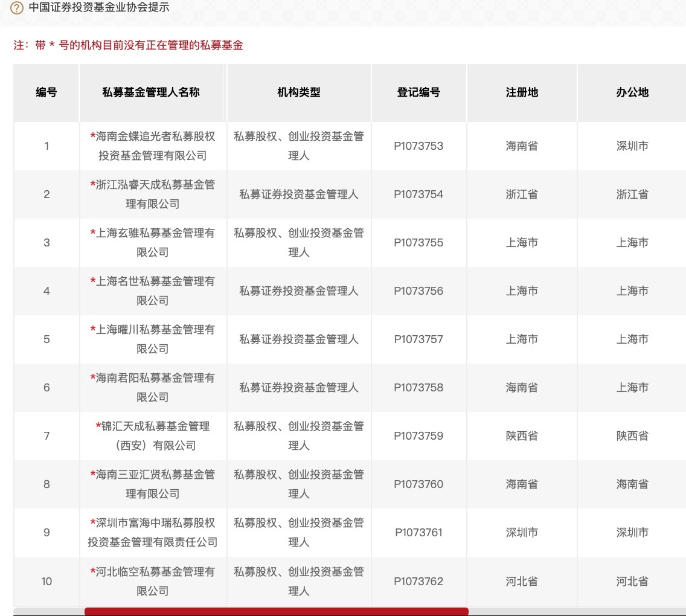Open 海南君阳私募基金管理有限公司 link
Screen dimensions: 686x616
coord(153,388)
